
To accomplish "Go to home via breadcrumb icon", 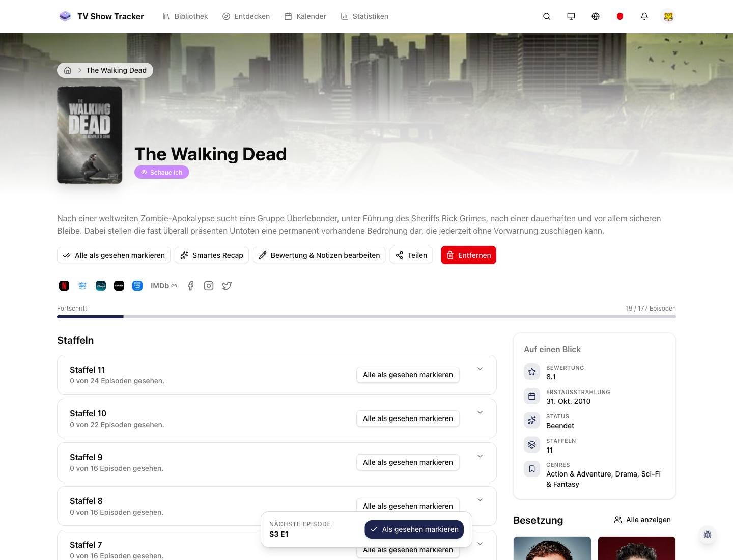I will point(68,70).
